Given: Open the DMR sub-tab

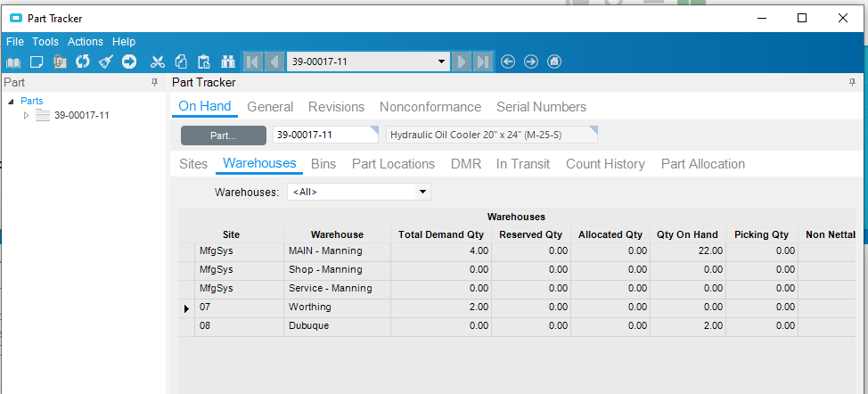Looking at the screenshot, I should (x=466, y=164).
